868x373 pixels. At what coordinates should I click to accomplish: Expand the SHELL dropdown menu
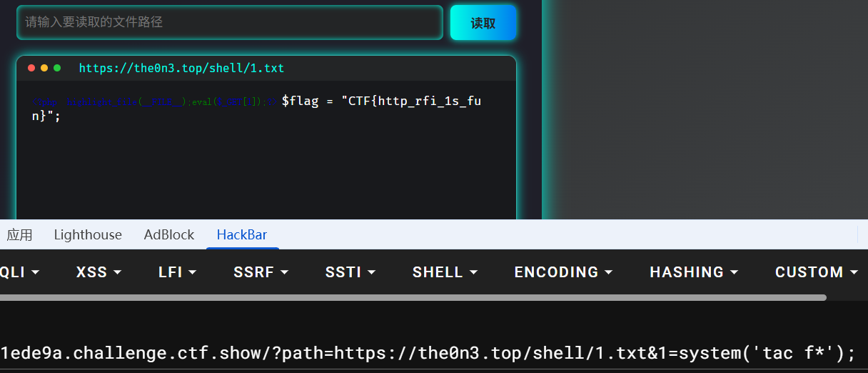[x=445, y=272]
